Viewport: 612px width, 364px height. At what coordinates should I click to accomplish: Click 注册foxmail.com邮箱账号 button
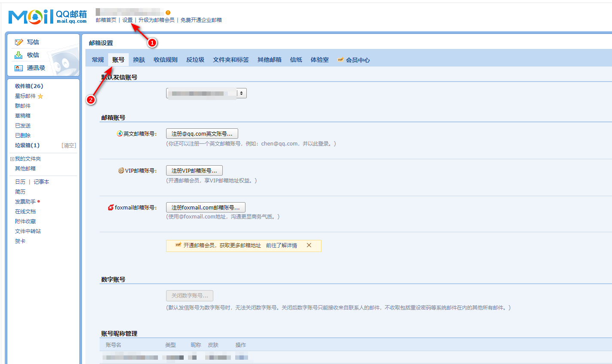click(x=206, y=207)
